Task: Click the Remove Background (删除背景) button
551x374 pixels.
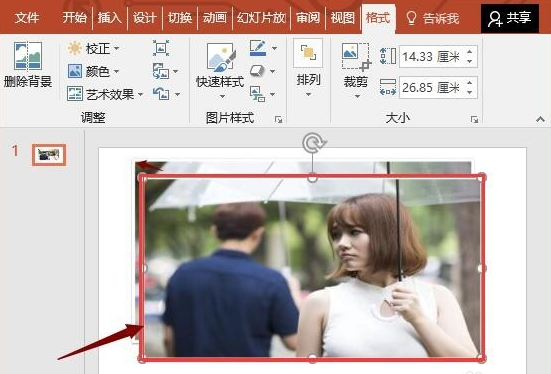Action: click(28, 65)
